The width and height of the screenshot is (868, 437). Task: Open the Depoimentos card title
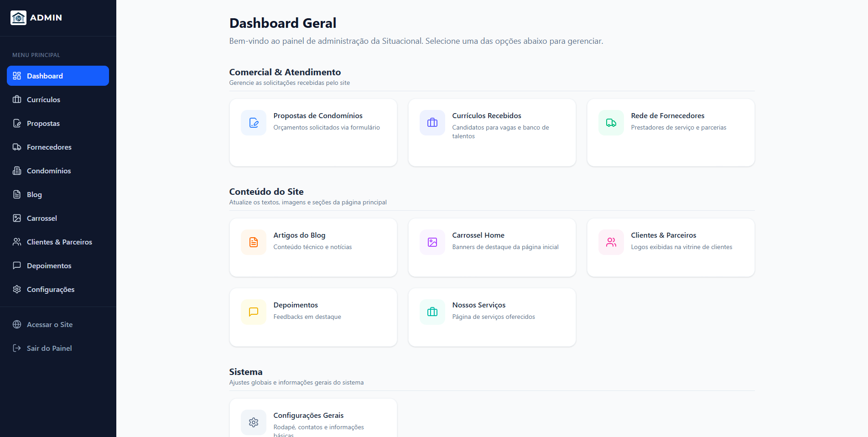[x=296, y=305]
